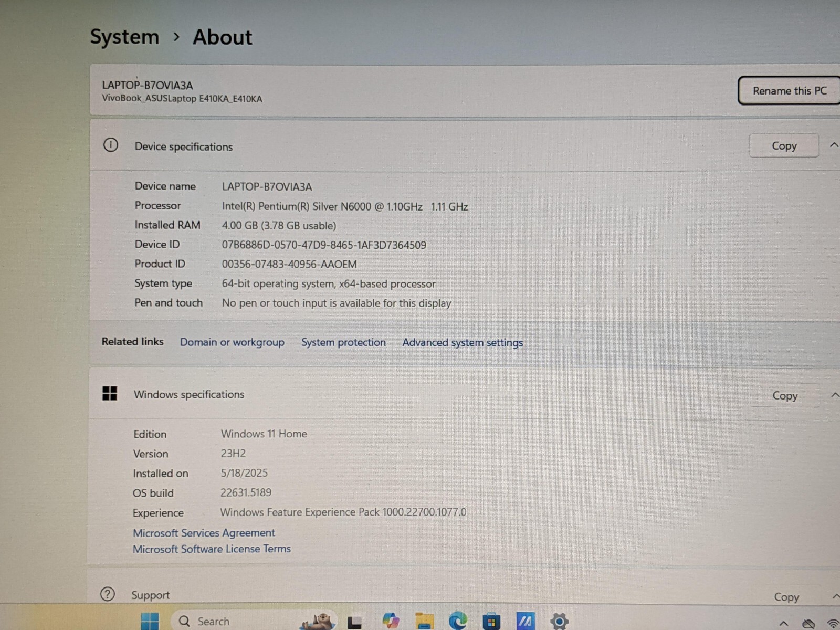Click the VivoBook_ASUSLaptop E410KA model text
The height and width of the screenshot is (630, 840).
click(x=182, y=99)
